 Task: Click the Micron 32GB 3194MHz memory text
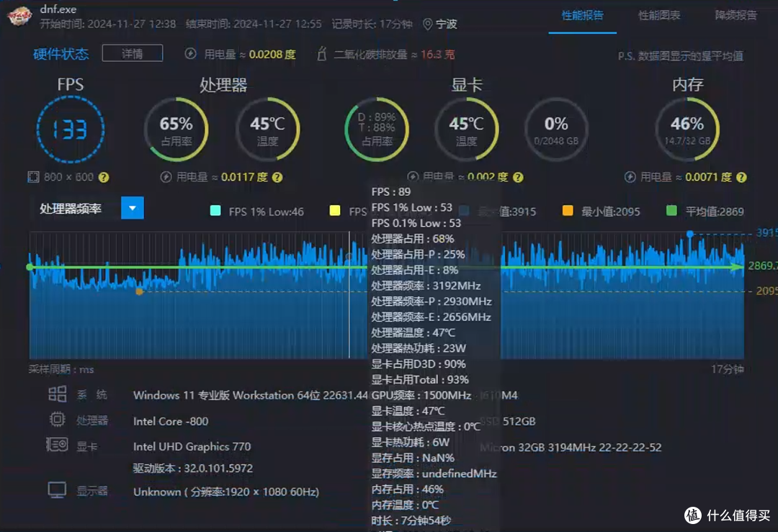point(571,447)
